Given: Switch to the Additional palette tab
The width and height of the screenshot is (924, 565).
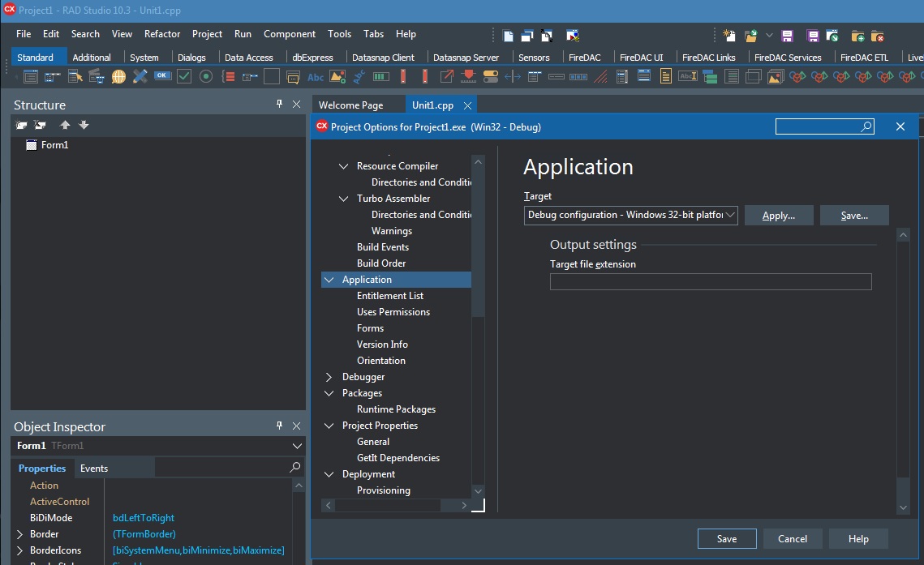Looking at the screenshot, I should [x=92, y=57].
